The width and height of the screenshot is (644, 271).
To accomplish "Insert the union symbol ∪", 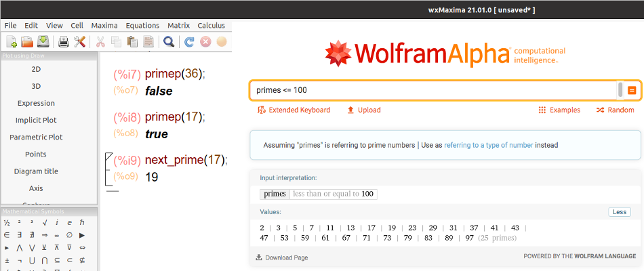I will [x=32, y=260].
